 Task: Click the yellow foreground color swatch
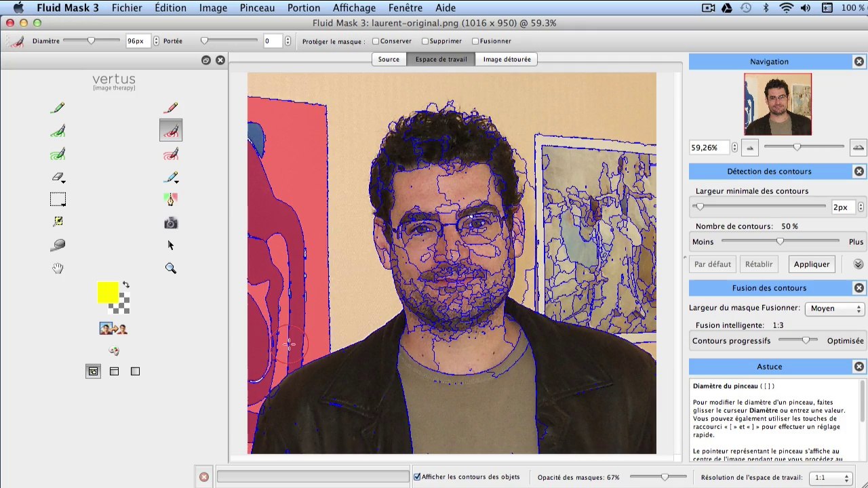(108, 293)
